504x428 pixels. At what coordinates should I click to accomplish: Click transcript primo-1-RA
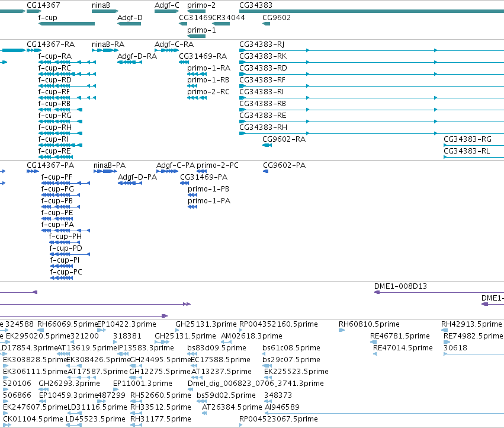tap(208, 68)
